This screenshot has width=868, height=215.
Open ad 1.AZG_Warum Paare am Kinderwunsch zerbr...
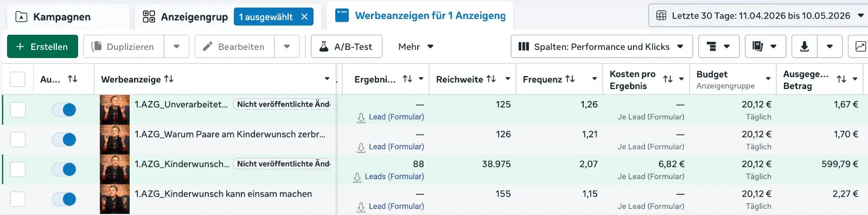(229, 134)
